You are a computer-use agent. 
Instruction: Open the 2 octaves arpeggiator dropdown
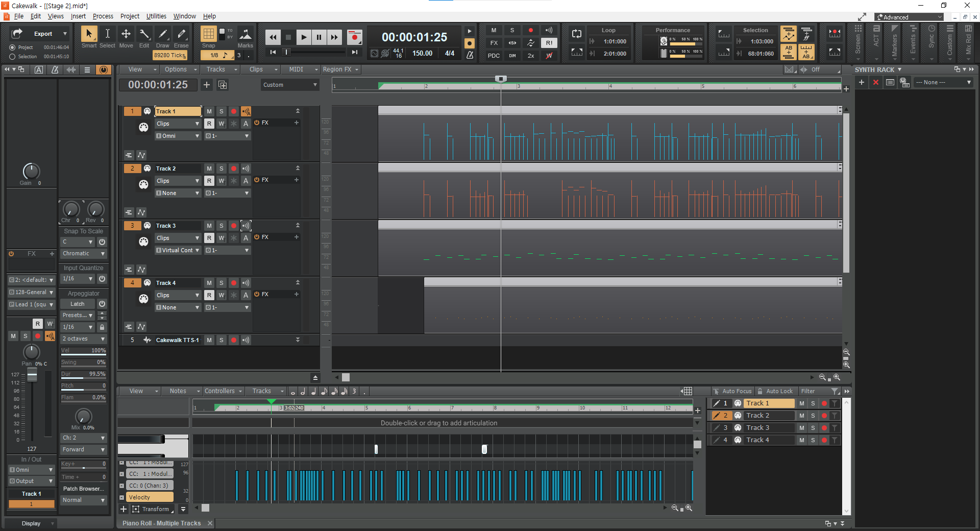[83, 339]
